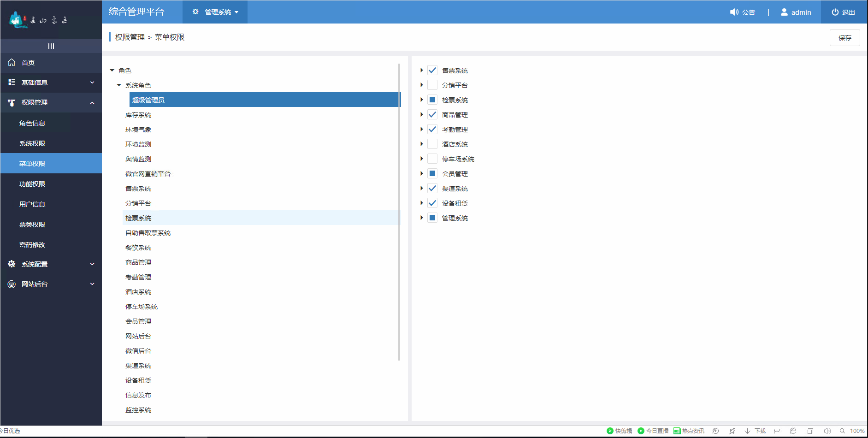Click the 权限管理 breadcrumb link
868x438 pixels.
pyautogui.click(x=130, y=37)
